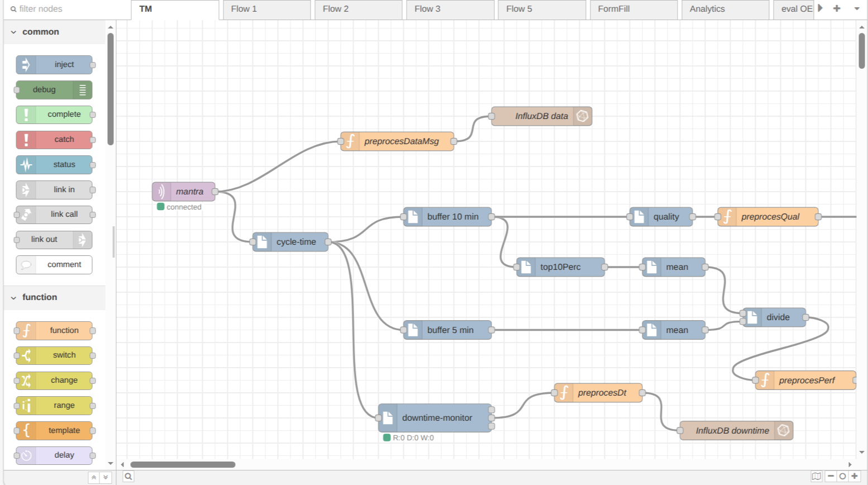Choose the link call palette node
The image size is (868, 485).
[54, 215]
